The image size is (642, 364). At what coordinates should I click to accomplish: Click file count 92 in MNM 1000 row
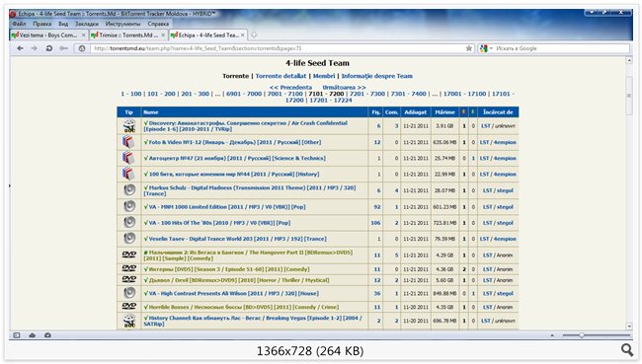[x=377, y=206]
